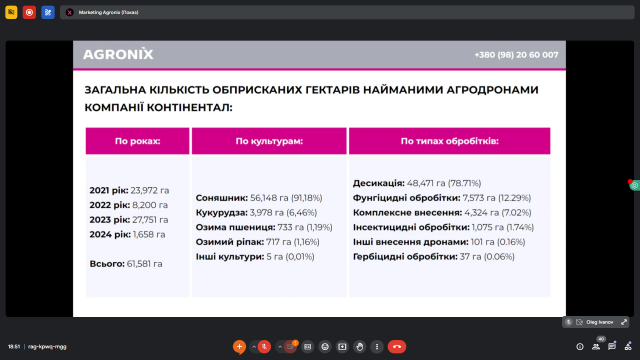The height and width of the screenshot is (360, 640).
Task: Click the Озимий ріпак: 717 га line
Action: coord(258,242)
